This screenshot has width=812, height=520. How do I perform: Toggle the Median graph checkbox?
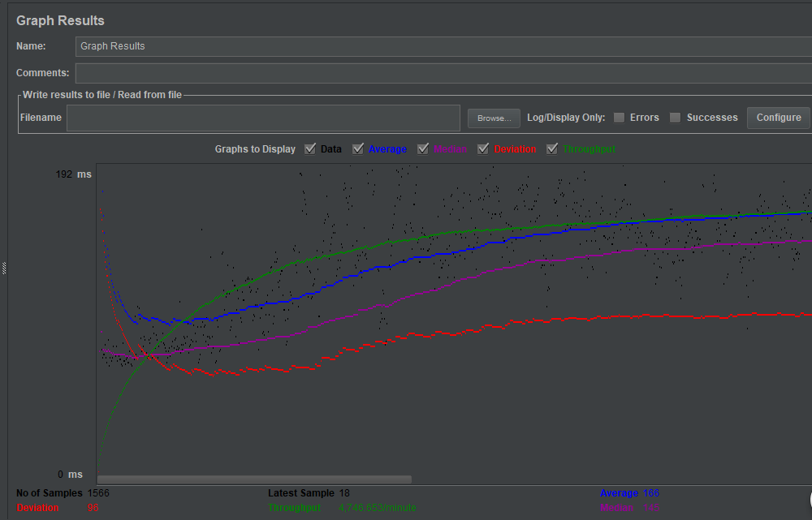[x=423, y=149]
